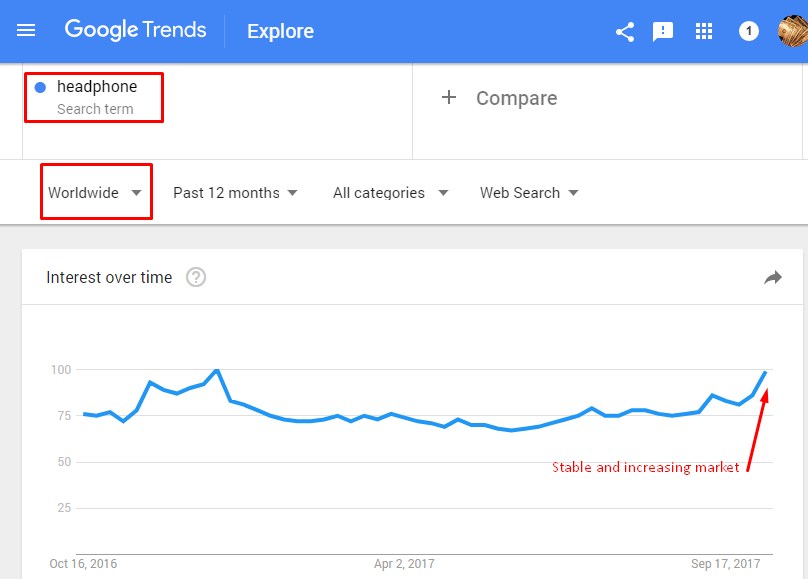808x579 pixels.
Task: Click the help icon beside Interest over time
Action: (x=196, y=278)
